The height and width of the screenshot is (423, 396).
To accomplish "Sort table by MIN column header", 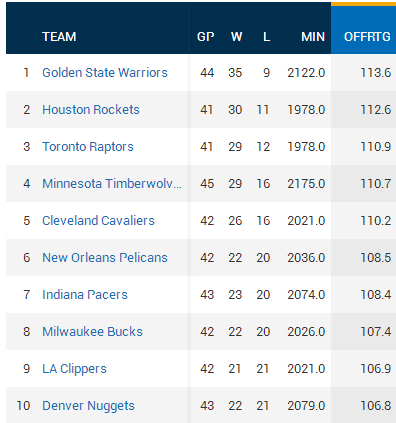I will point(313,37).
